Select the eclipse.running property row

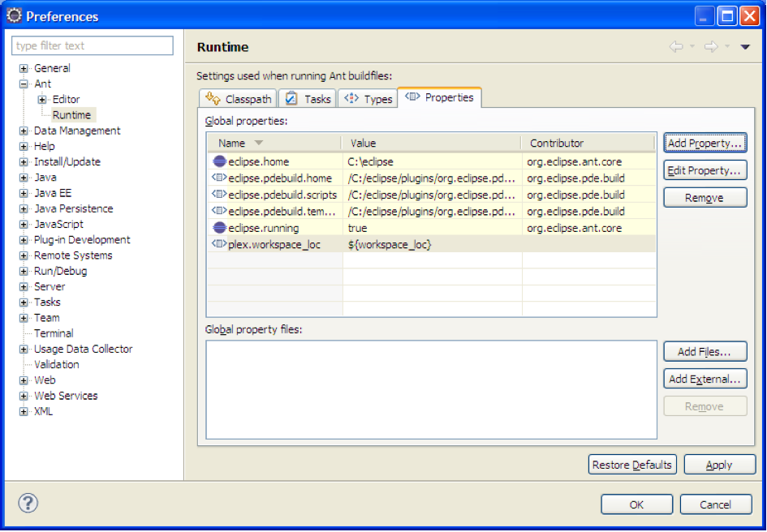(432, 228)
